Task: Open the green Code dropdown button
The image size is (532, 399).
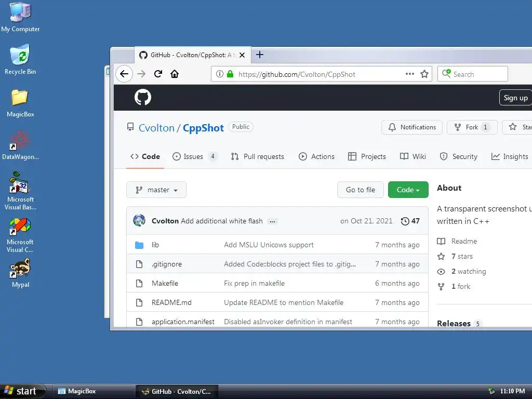Action: tap(408, 190)
